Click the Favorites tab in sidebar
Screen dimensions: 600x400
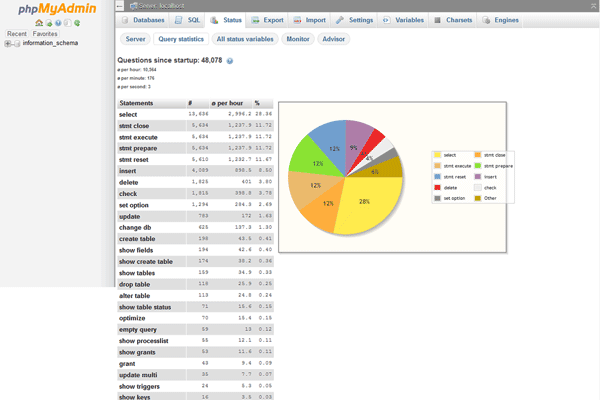44,33
